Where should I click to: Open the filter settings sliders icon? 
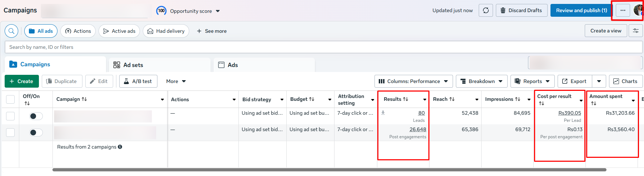[x=636, y=31]
